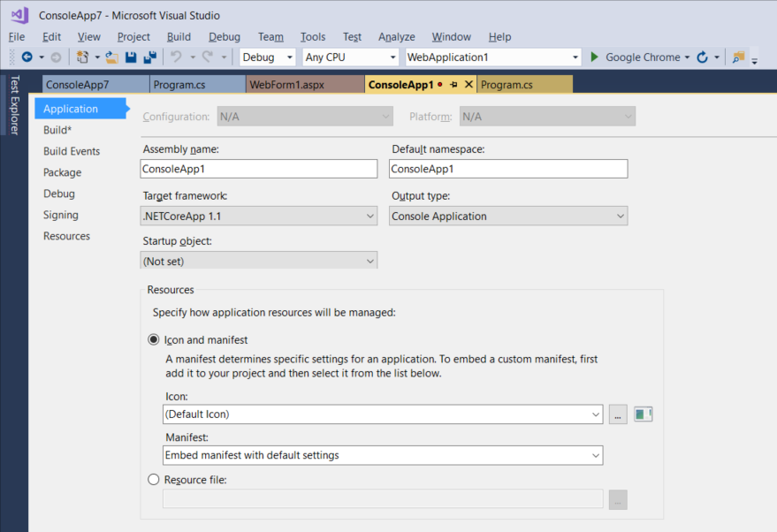Select the Icon and manifest radio button

(x=154, y=339)
